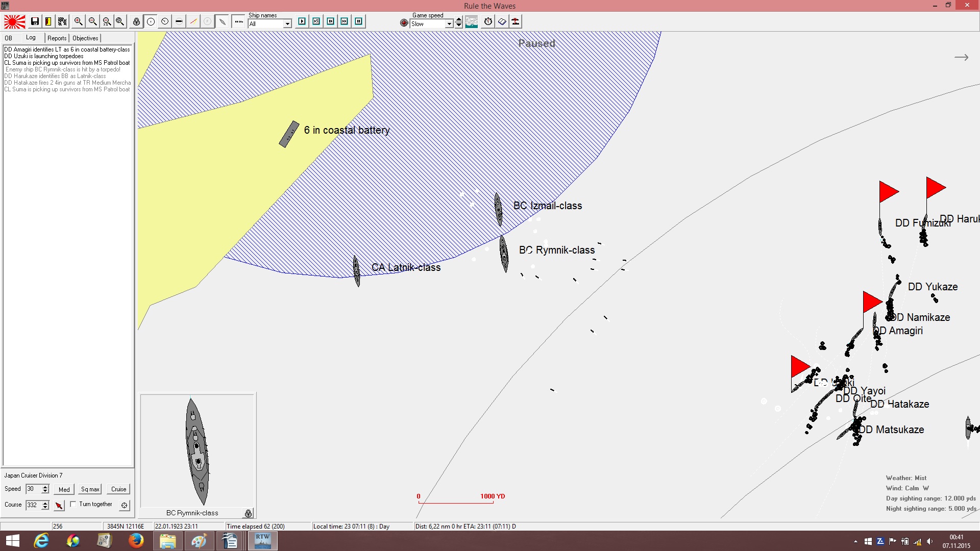This screenshot has height=551, width=980.
Task: Click the play one turn button
Action: [x=302, y=21]
